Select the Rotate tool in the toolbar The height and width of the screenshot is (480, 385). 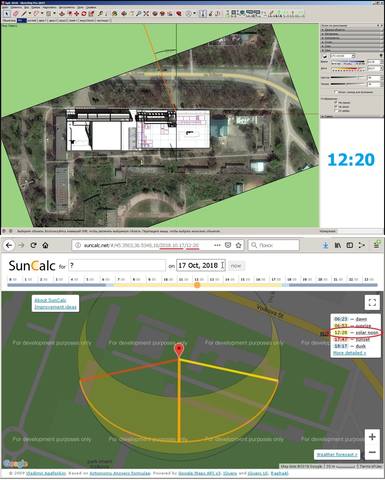click(84, 14)
